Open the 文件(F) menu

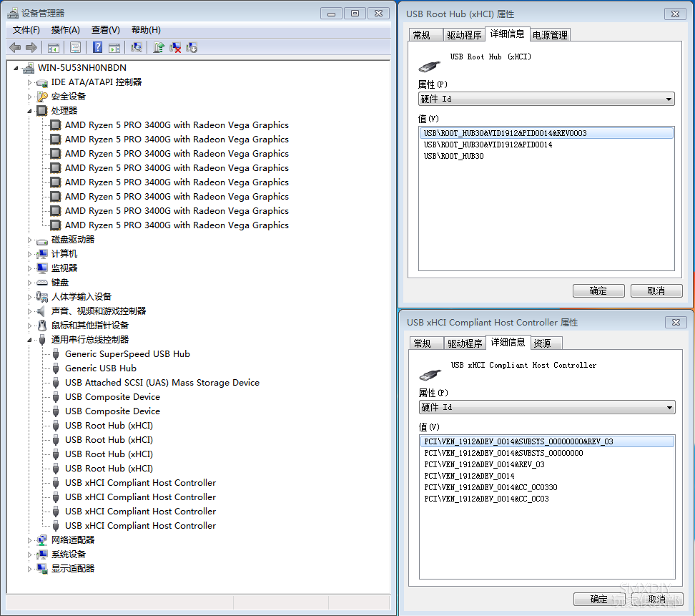26,30
